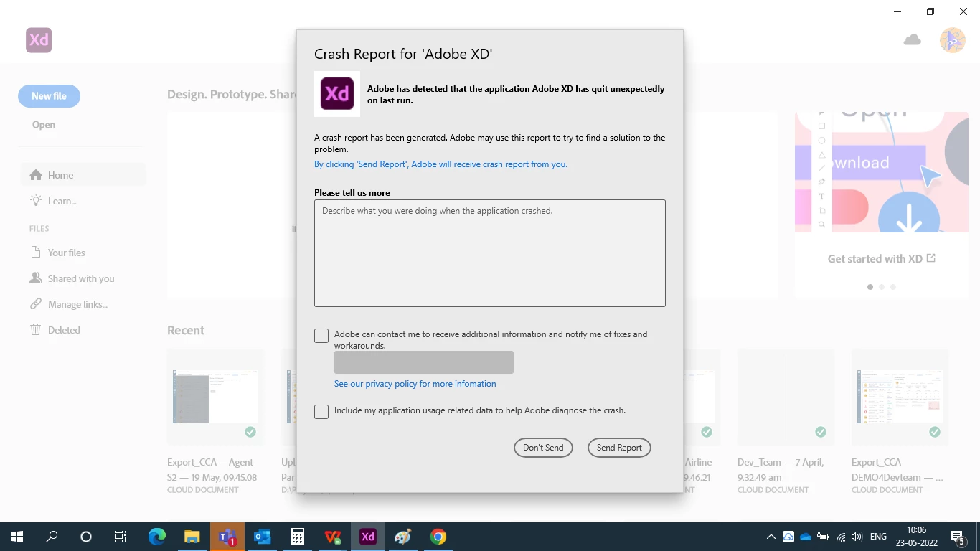Click the Home house icon
Image resolution: width=980 pixels, height=551 pixels.
[36, 175]
